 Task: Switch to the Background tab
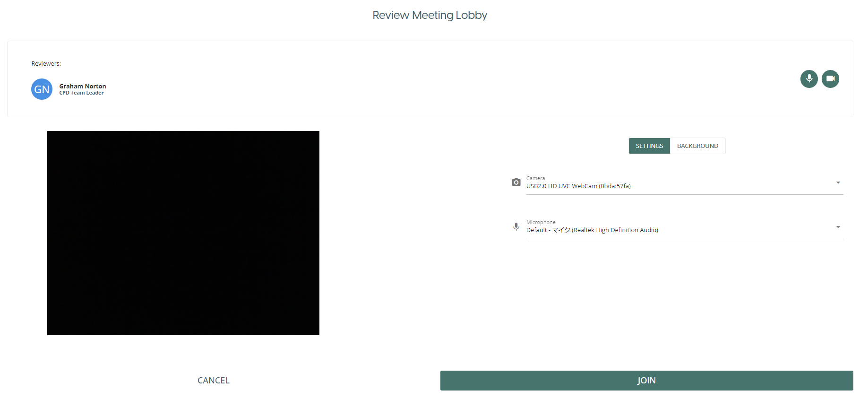tap(697, 146)
